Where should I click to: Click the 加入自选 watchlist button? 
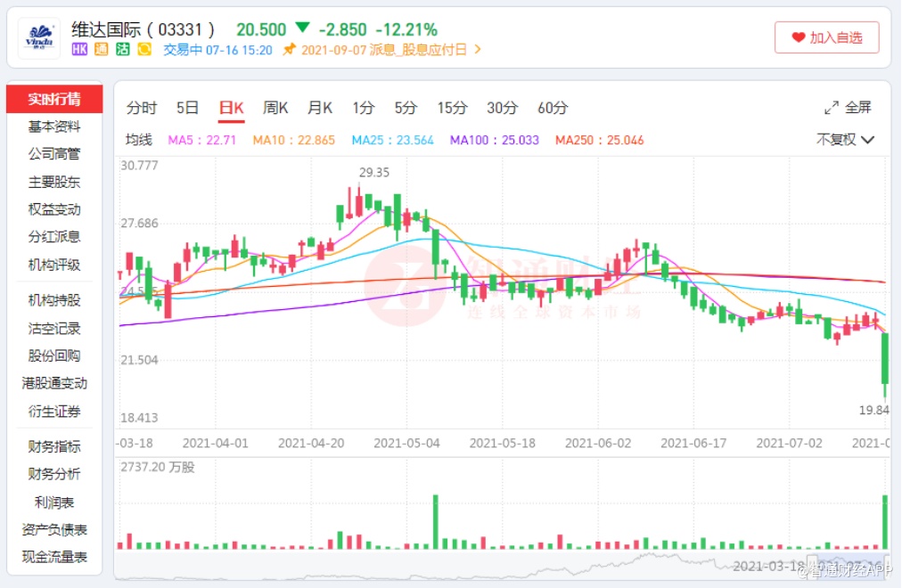(826, 37)
